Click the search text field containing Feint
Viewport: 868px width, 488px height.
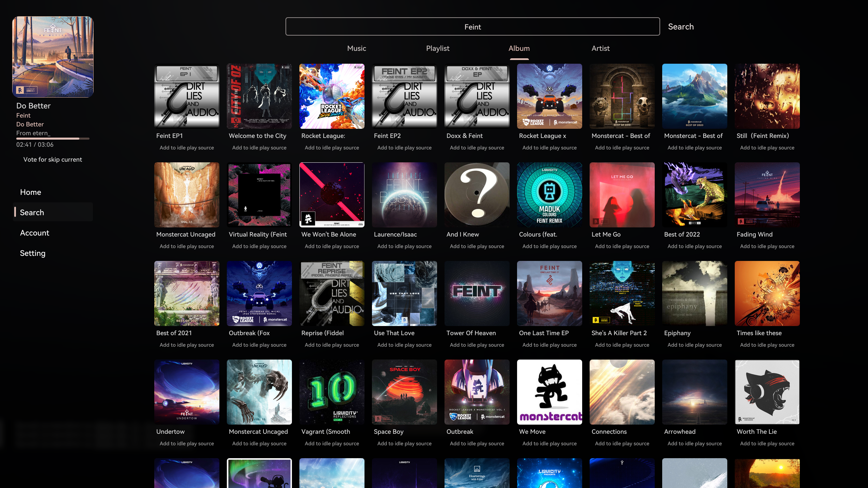point(472,26)
